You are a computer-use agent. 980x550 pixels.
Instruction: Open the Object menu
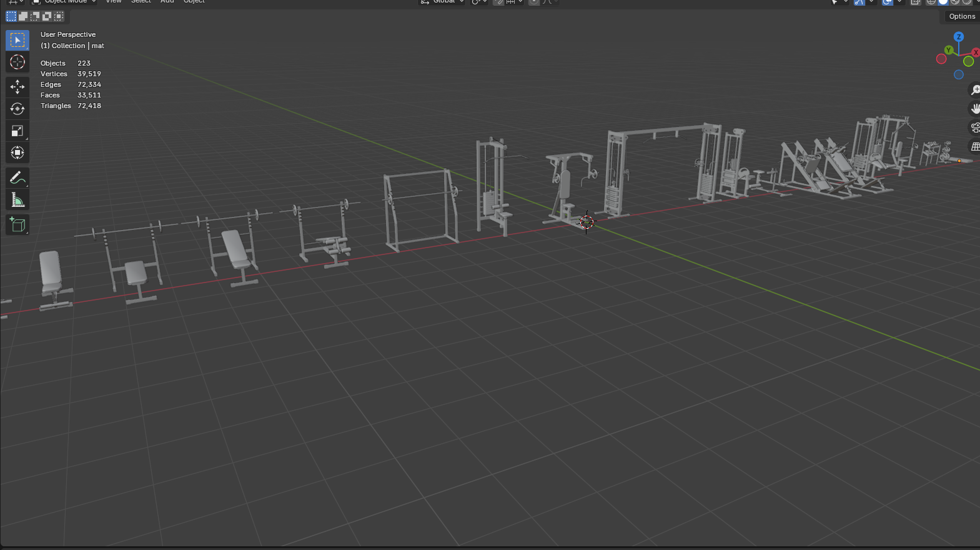[194, 2]
